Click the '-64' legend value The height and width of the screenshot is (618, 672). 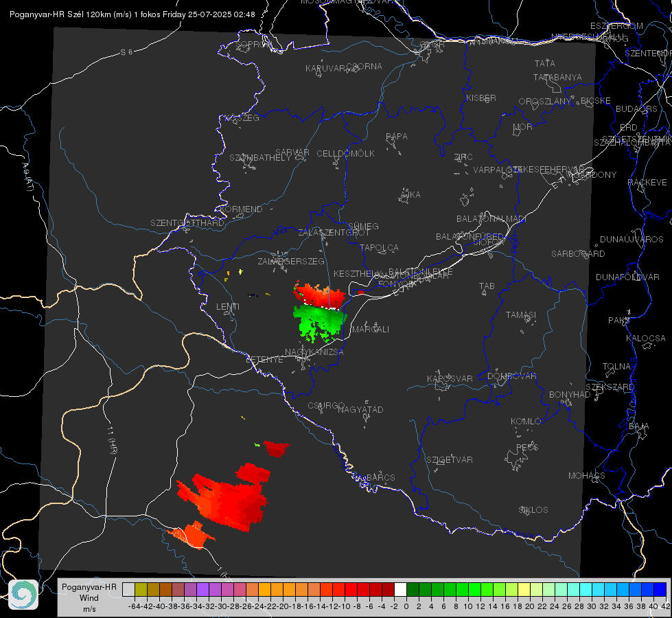click(x=135, y=606)
